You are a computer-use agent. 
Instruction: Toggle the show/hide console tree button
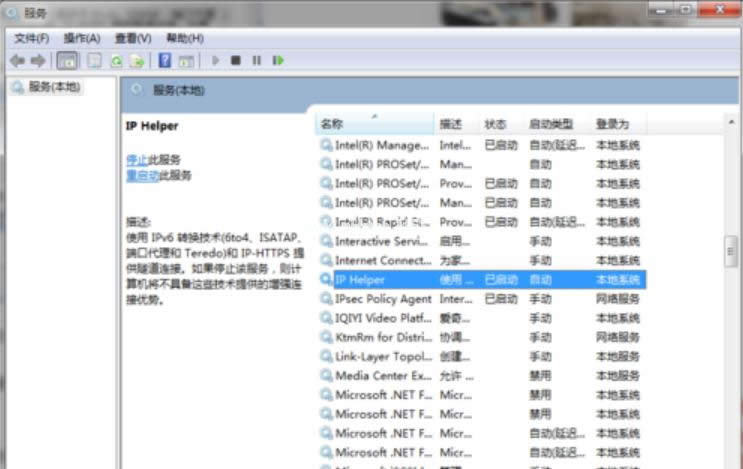pos(67,61)
